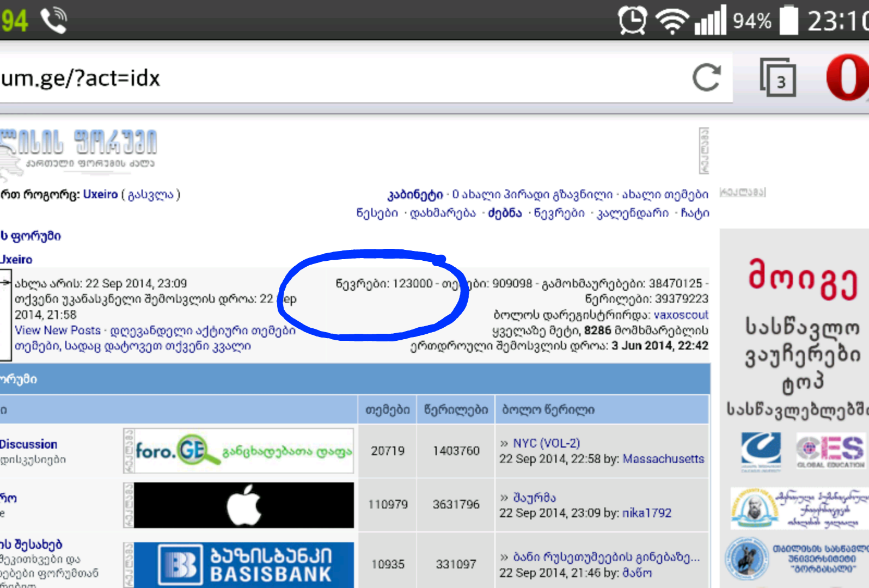
Task: Open the 'NYC (VOL-2)' topic
Action: point(547,443)
